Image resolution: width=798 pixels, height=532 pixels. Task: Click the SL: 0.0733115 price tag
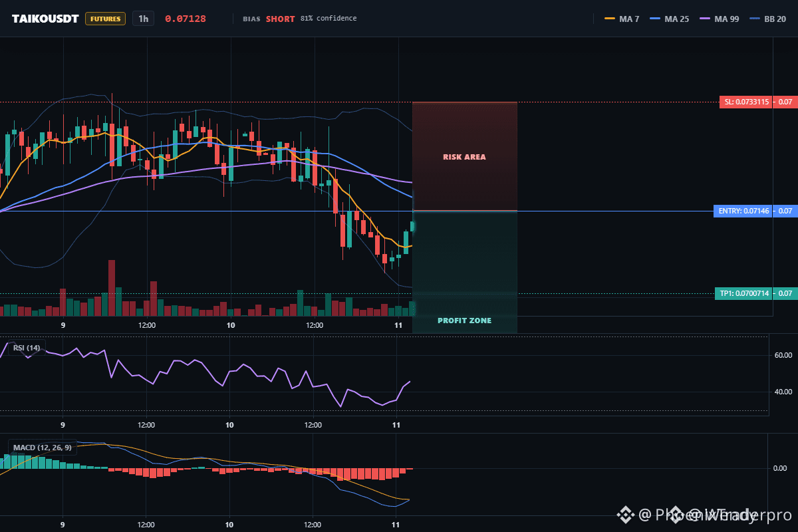pos(746,102)
